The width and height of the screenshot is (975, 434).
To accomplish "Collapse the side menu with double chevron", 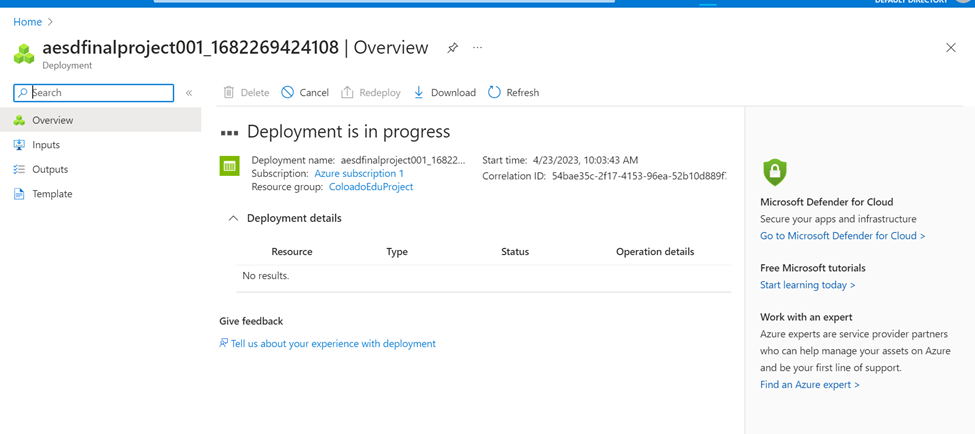I will click(189, 93).
